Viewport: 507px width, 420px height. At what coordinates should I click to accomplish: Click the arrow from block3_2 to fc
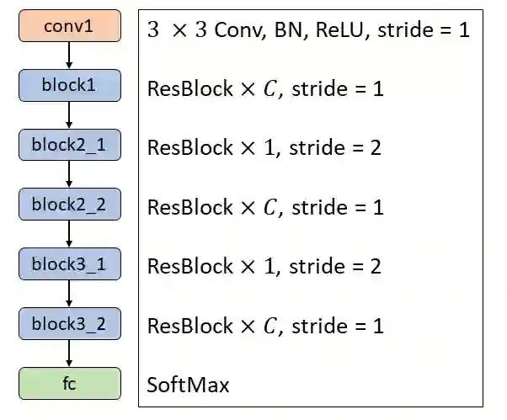(x=70, y=354)
